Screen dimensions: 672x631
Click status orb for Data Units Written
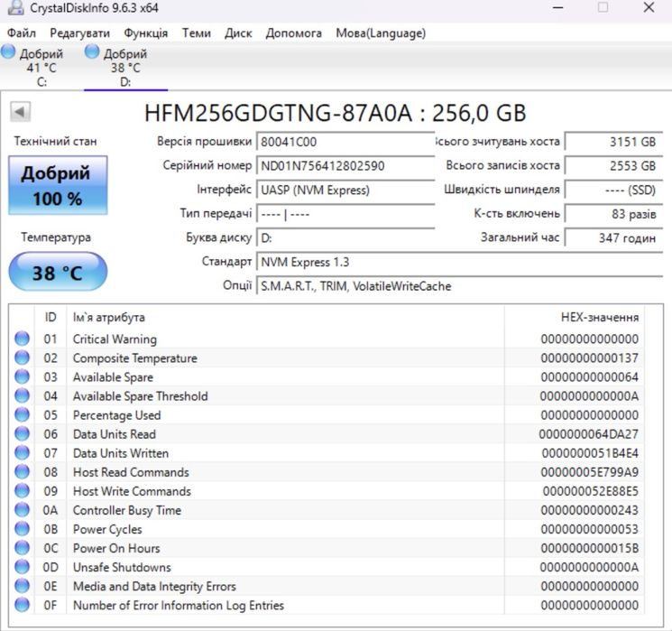click(22, 452)
